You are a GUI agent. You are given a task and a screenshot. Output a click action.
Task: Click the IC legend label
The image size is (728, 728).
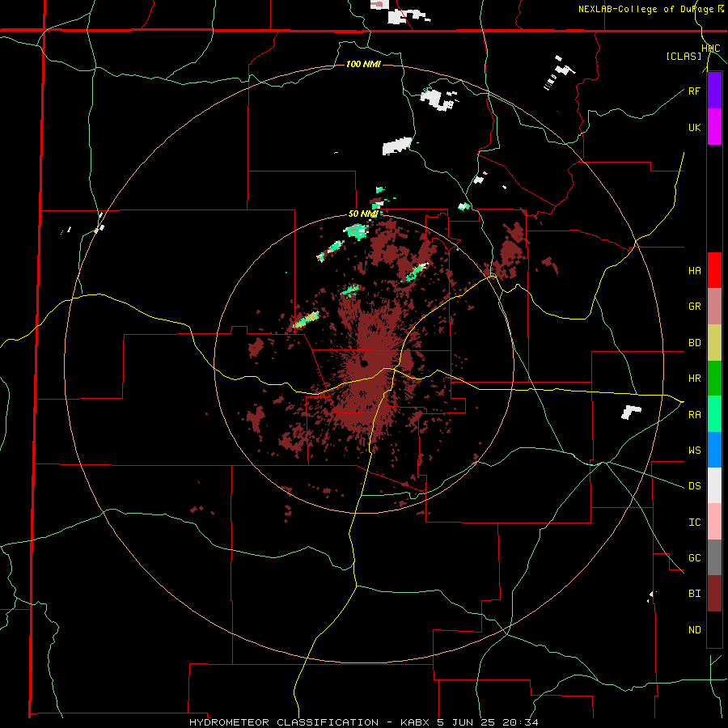point(694,522)
